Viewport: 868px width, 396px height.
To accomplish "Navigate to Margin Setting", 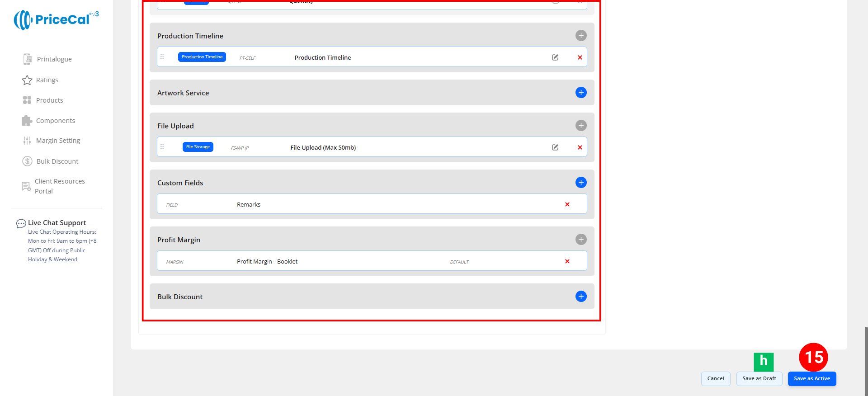I will (58, 141).
